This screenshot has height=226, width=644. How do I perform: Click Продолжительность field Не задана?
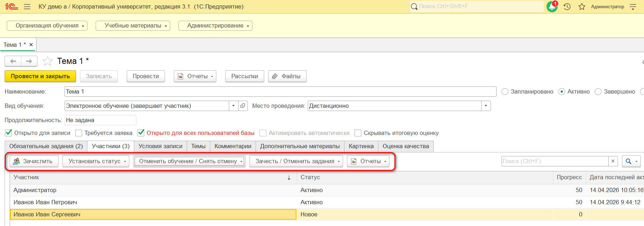click(100, 120)
